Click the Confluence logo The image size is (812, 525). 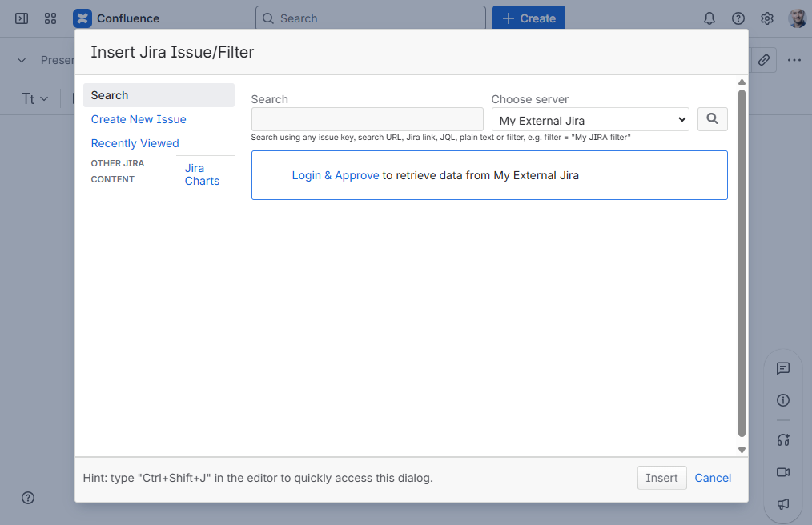pos(82,18)
